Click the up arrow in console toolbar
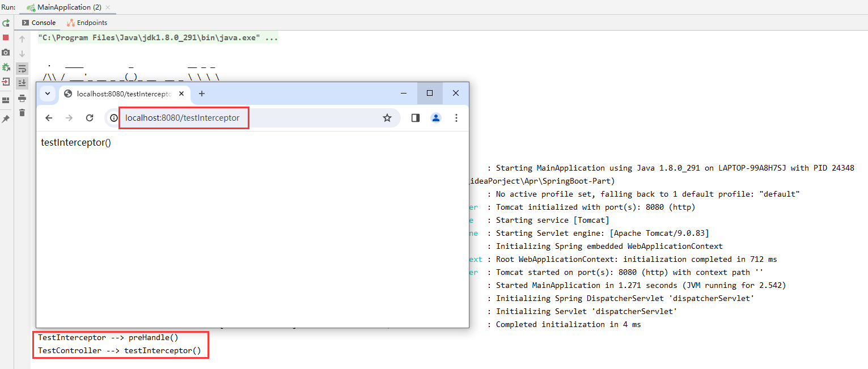 22,39
